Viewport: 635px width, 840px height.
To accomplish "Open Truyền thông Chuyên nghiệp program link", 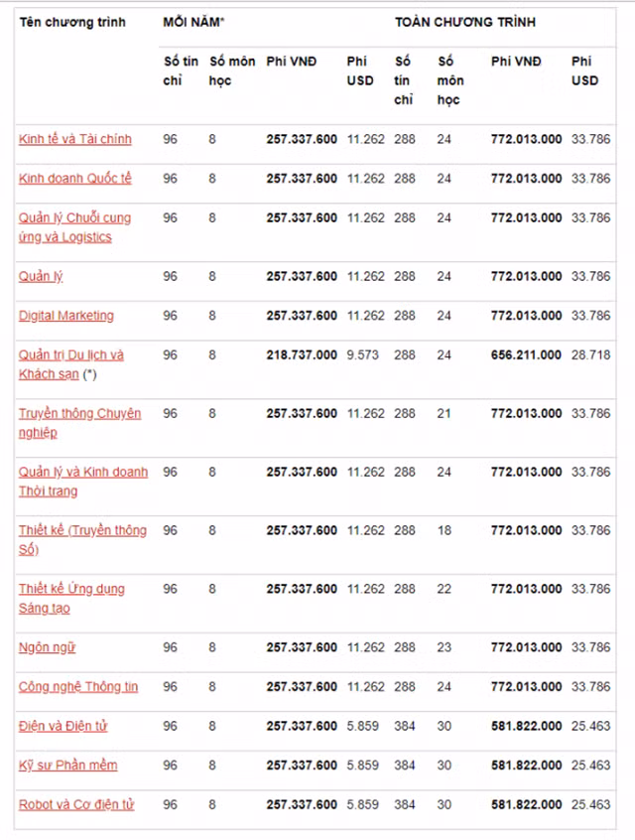I will point(79,423).
